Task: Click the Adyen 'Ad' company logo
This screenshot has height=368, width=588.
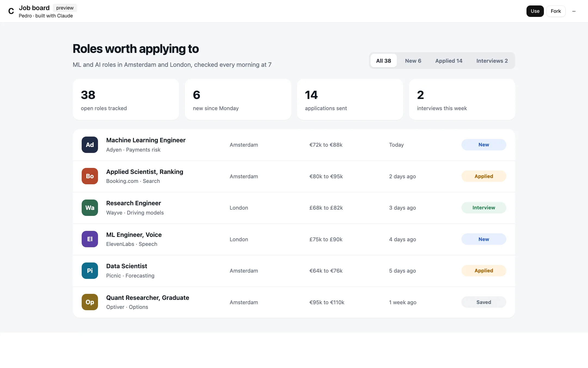Action: click(x=90, y=145)
